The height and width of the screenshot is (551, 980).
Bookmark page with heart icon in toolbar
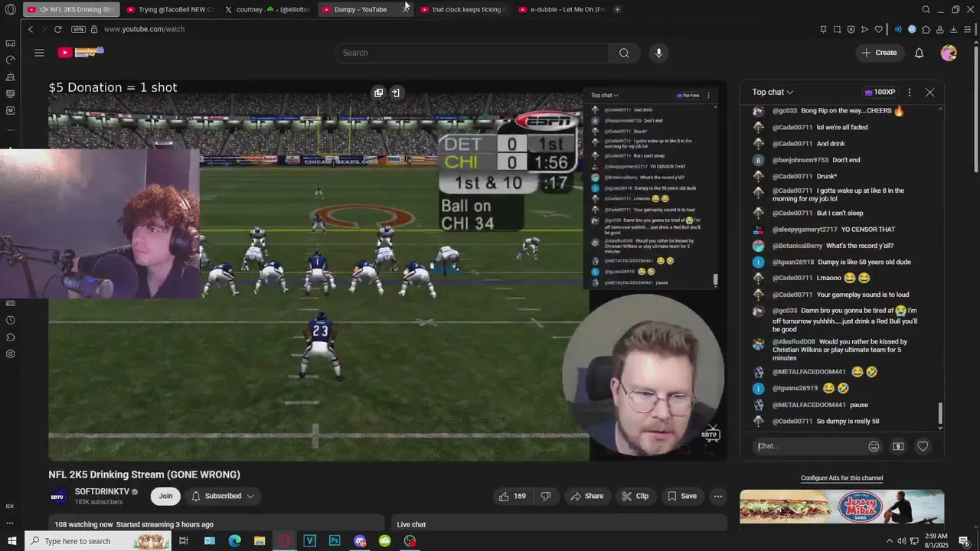click(x=878, y=29)
